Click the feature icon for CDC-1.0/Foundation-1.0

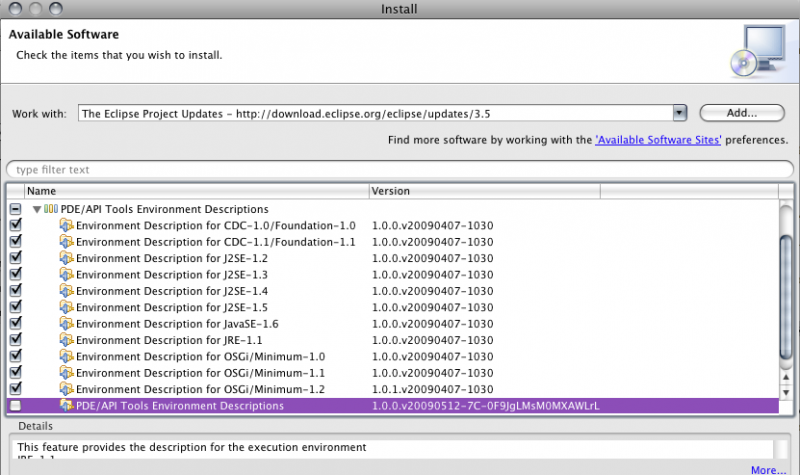[x=66, y=226]
